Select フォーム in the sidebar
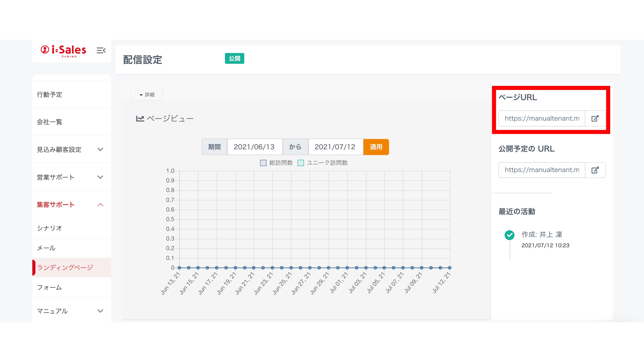 (49, 287)
